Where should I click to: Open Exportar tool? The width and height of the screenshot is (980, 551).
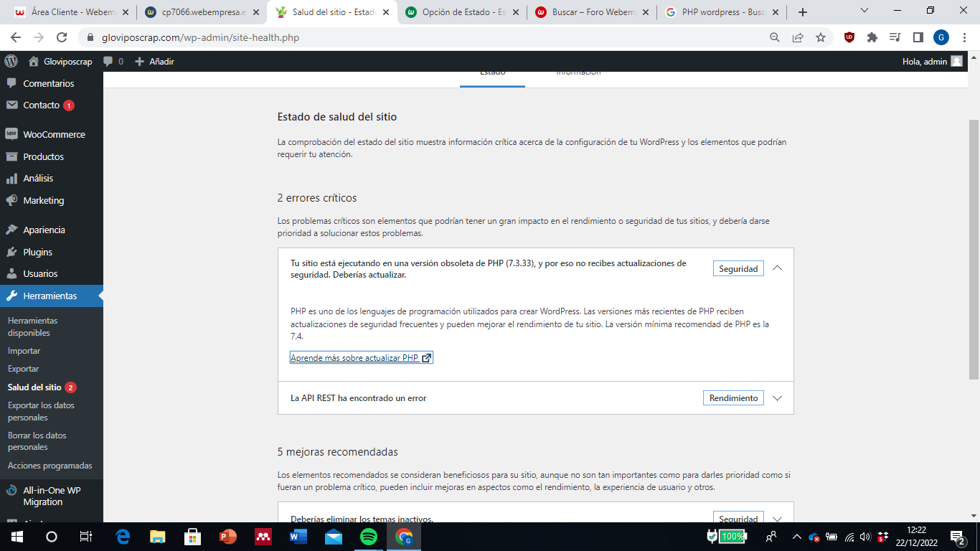point(23,369)
